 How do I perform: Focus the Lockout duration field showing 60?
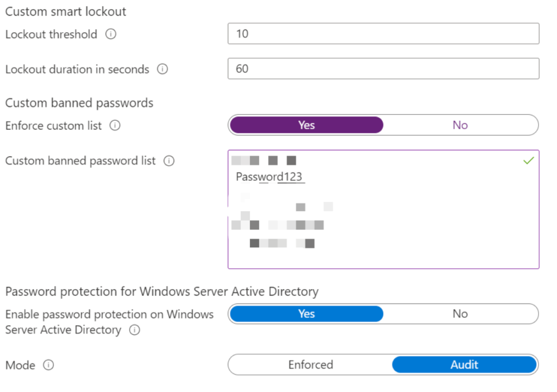click(383, 69)
